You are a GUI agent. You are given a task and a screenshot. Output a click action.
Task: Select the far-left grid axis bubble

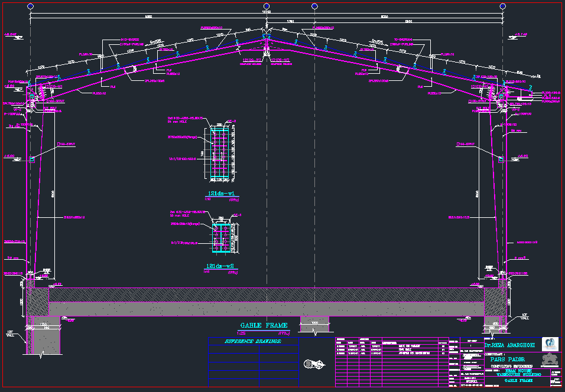click(x=31, y=6)
